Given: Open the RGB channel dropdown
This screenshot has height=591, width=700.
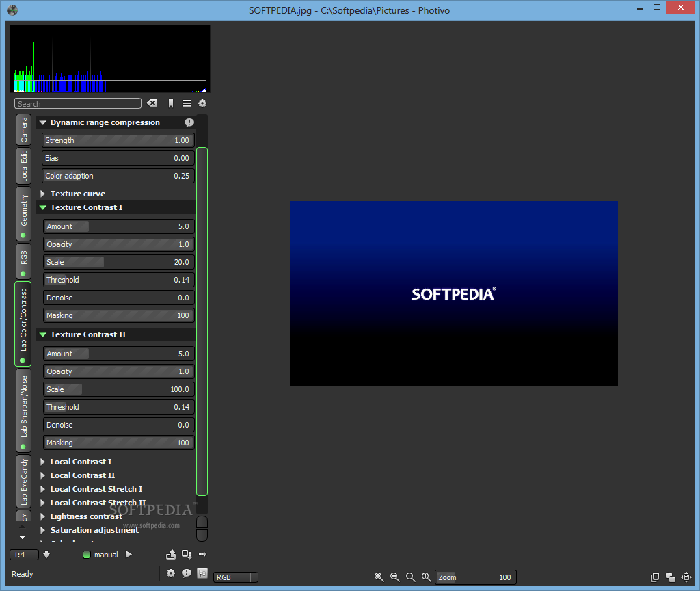Looking at the screenshot, I should [236, 577].
